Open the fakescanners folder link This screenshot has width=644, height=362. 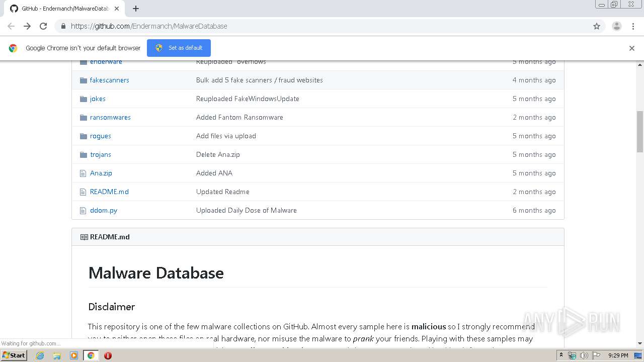click(x=110, y=80)
